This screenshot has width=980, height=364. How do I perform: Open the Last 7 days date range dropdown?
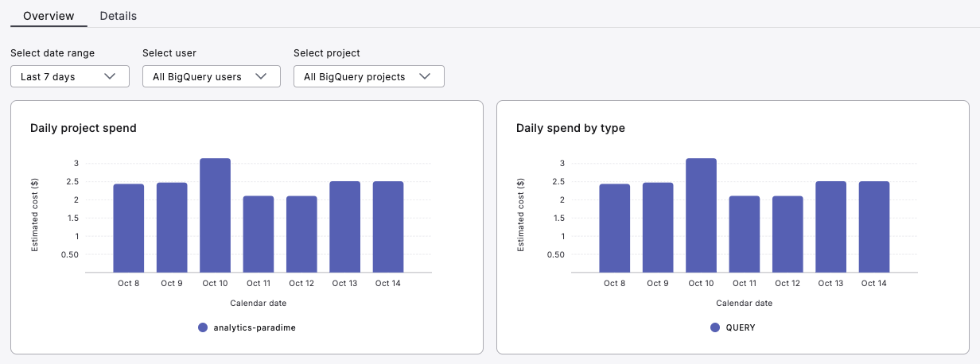tap(69, 76)
